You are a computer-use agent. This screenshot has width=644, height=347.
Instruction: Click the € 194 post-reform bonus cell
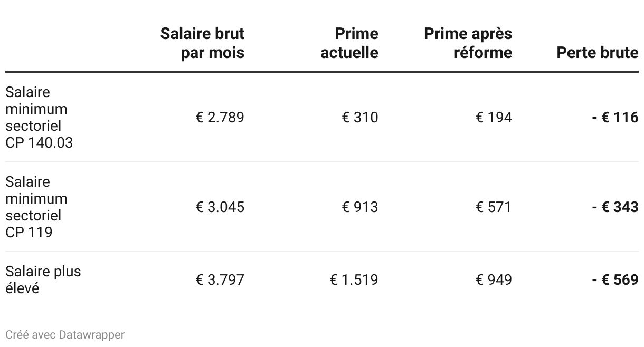click(x=494, y=117)
